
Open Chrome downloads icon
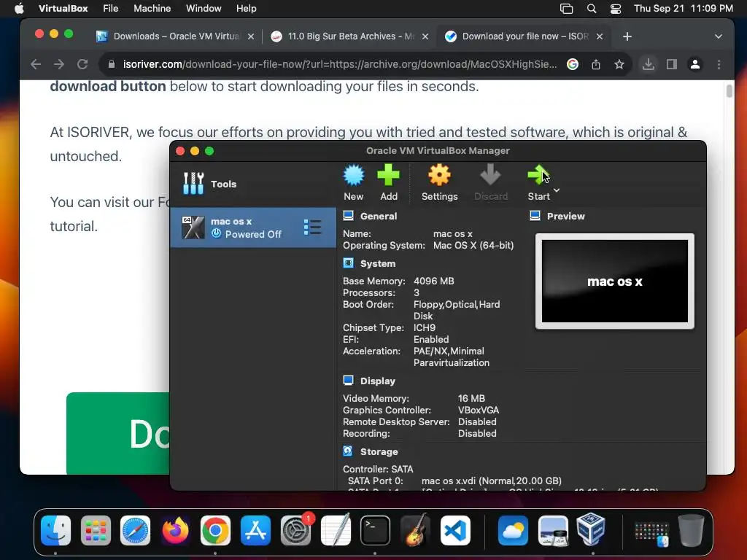pyautogui.click(x=648, y=64)
